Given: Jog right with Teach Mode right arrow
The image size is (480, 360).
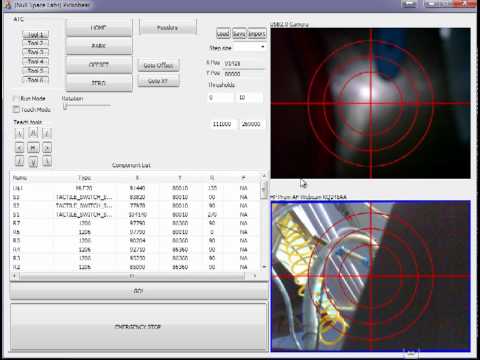Looking at the screenshot, I should (x=47, y=148).
